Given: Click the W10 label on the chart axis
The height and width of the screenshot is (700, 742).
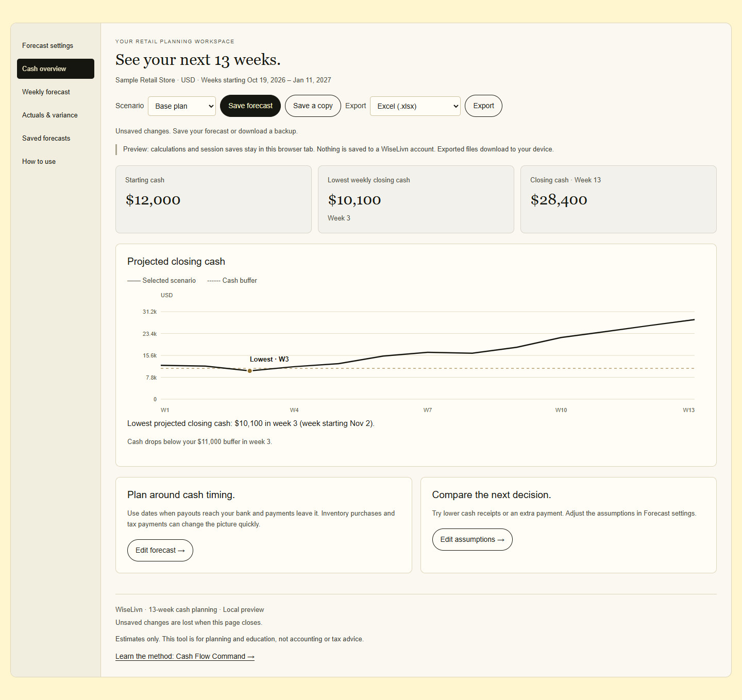Looking at the screenshot, I should (x=561, y=411).
